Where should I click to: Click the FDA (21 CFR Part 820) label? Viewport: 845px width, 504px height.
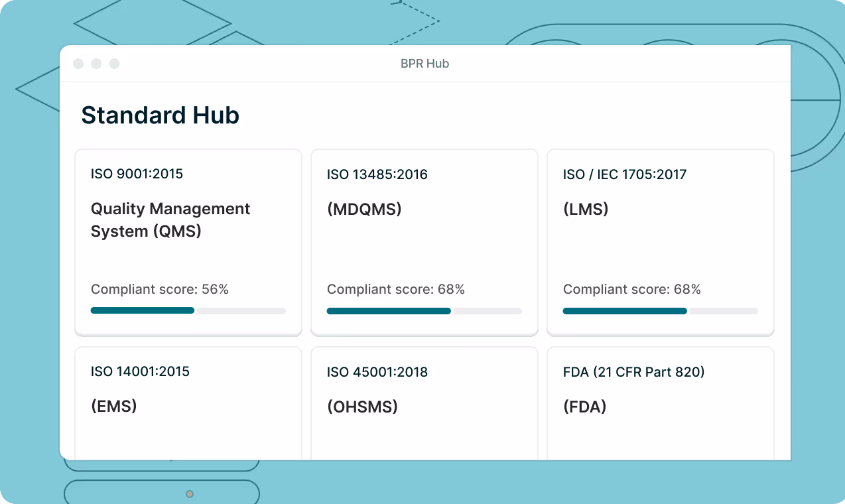pyautogui.click(x=634, y=372)
